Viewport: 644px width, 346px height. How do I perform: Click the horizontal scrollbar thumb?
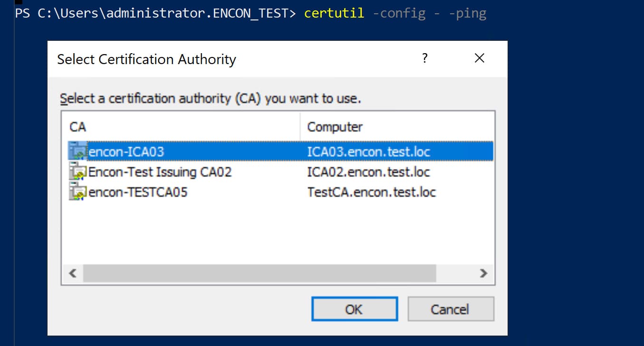259,273
